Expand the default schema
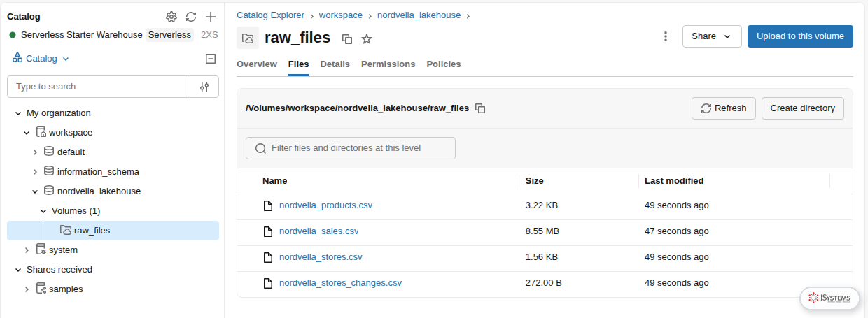Image resolution: width=868 pixels, height=318 pixels. pos(35,152)
